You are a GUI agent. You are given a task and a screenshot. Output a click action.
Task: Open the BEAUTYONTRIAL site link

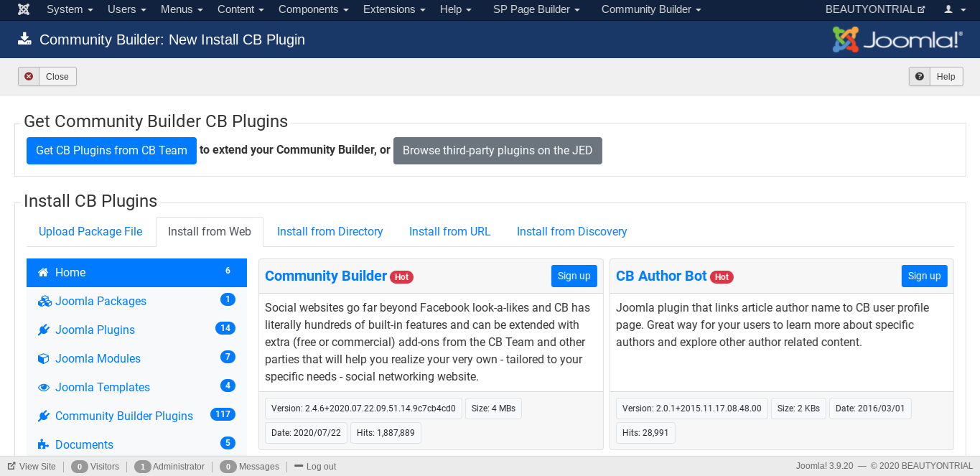point(875,9)
